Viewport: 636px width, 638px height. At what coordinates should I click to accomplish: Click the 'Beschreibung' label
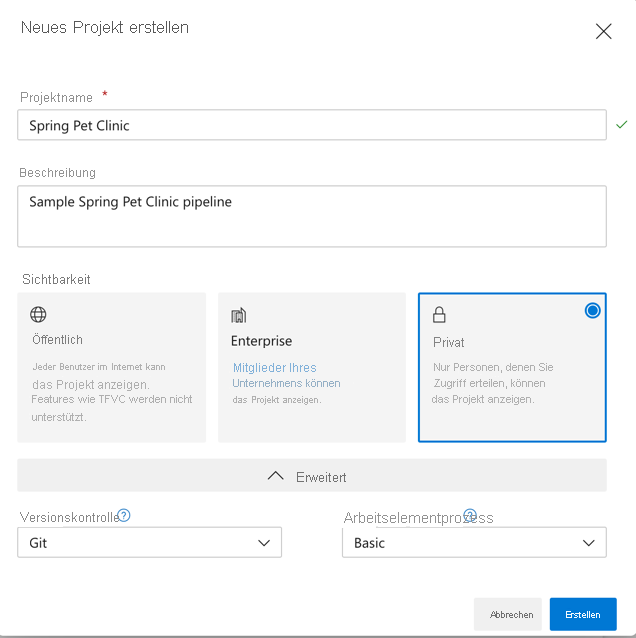[57, 173]
